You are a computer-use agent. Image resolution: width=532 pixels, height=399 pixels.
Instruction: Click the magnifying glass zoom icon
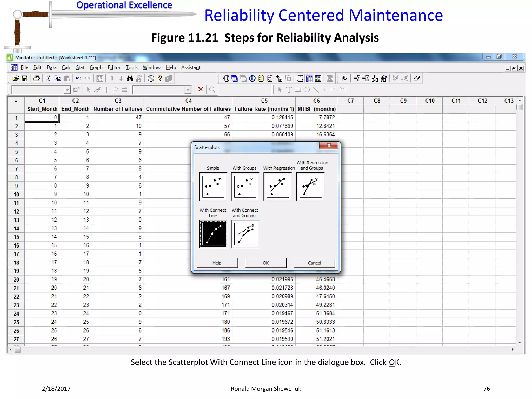coord(212,90)
